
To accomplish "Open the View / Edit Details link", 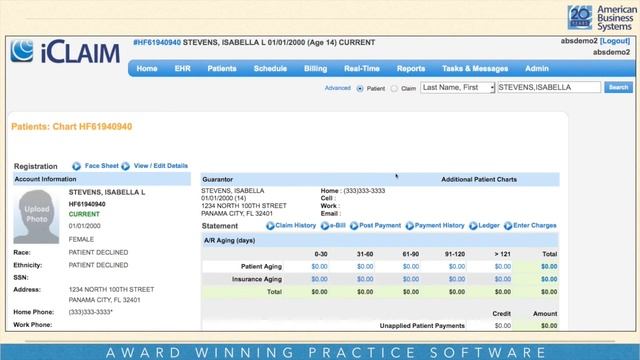I will pyautogui.click(x=161, y=166).
